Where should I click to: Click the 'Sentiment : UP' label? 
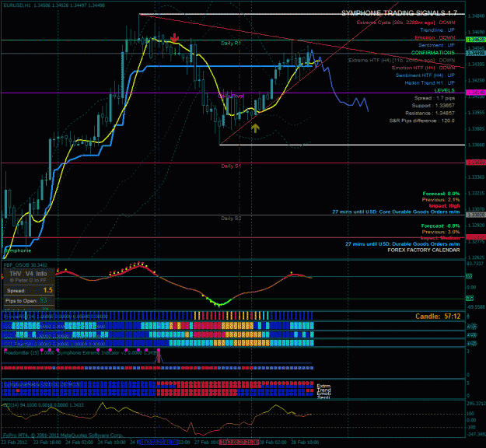click(x=436, y=45)
